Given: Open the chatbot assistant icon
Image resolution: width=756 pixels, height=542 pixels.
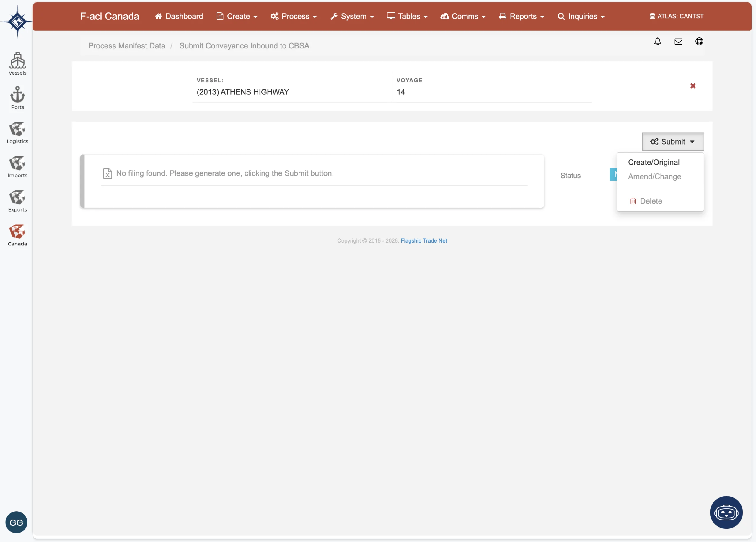Looking at the screenshot, I should (x=726, y=512).
